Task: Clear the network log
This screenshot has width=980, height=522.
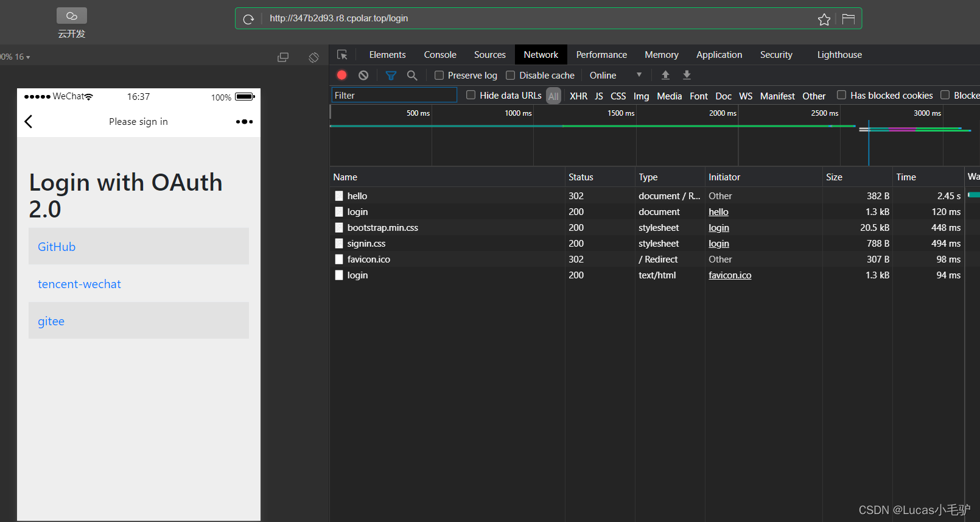Action: click(363, 75)
